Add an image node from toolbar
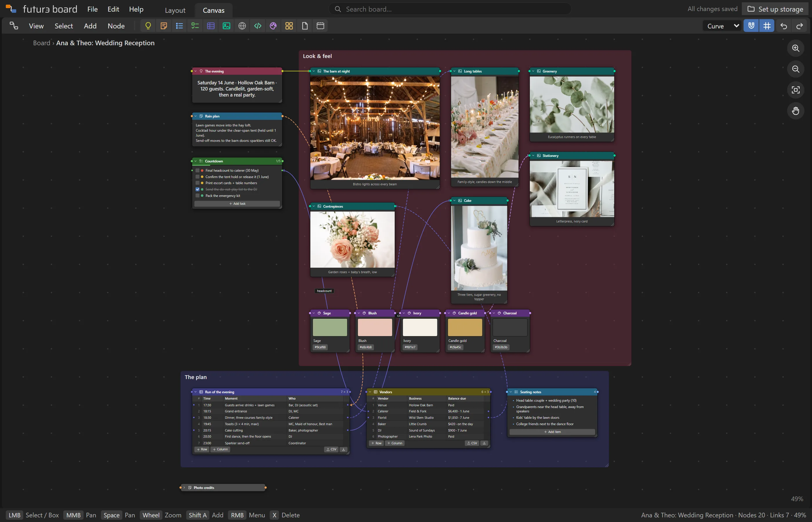This screenshot has height=522, width=812. click(x=226, y=26)
